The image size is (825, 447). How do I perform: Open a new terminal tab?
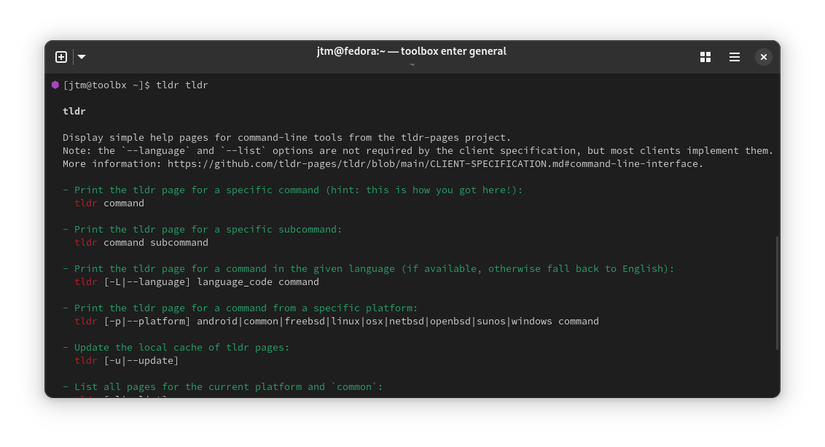tap(61, 57)
